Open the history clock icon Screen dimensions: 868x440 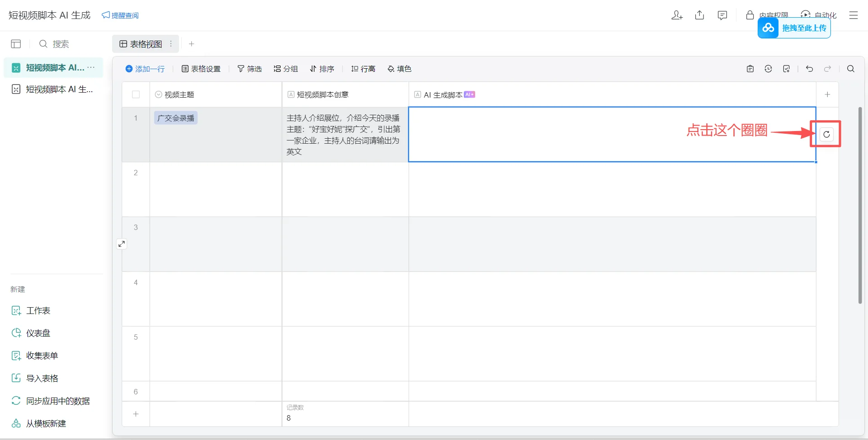[768, 69]
